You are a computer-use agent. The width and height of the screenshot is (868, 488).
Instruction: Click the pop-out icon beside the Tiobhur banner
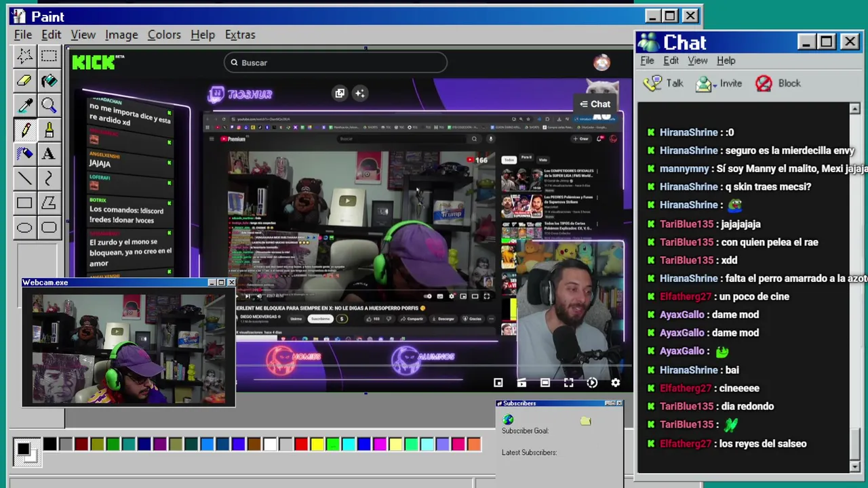(340, 94)
